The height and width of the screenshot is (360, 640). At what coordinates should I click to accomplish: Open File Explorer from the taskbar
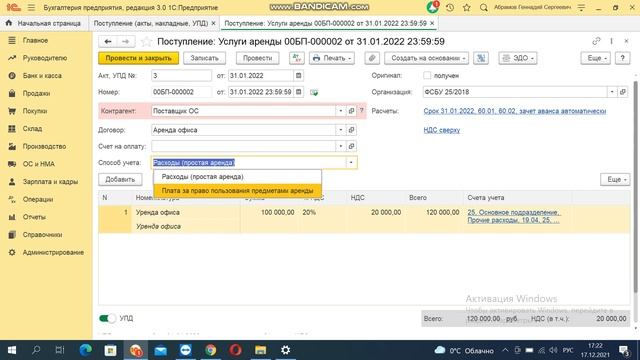tap(260, 350)
